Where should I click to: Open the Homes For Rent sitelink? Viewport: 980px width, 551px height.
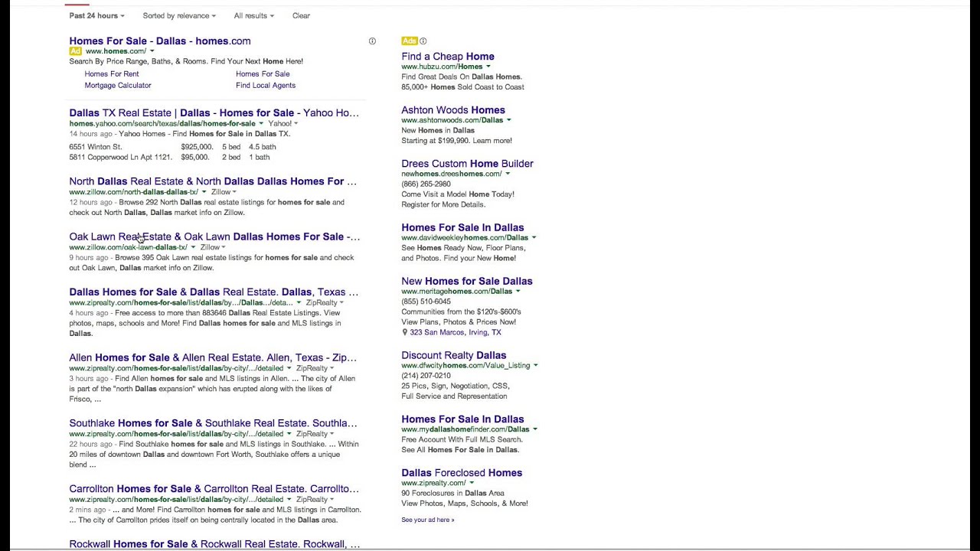[x=112, y=73]
